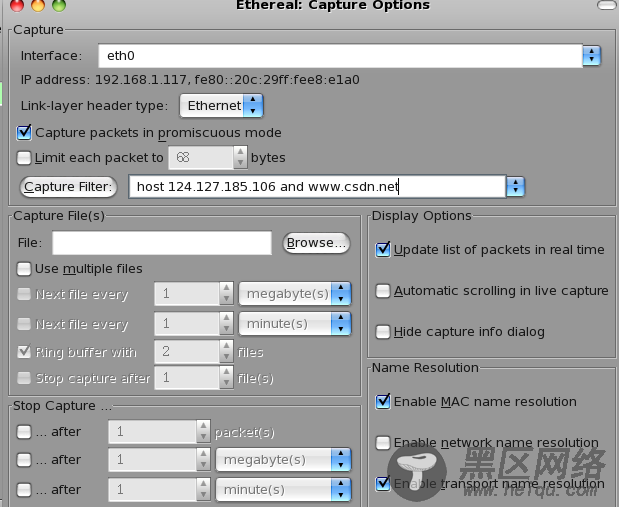Click the packet byte limit spinner field
The height and width of the screenshot is (507, 619).
[x=208, y=158]
